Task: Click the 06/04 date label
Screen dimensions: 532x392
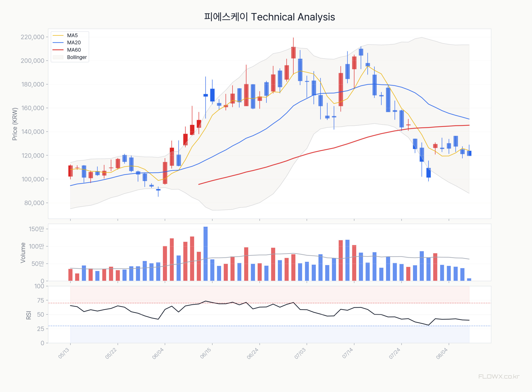Action: coord(158,353)
